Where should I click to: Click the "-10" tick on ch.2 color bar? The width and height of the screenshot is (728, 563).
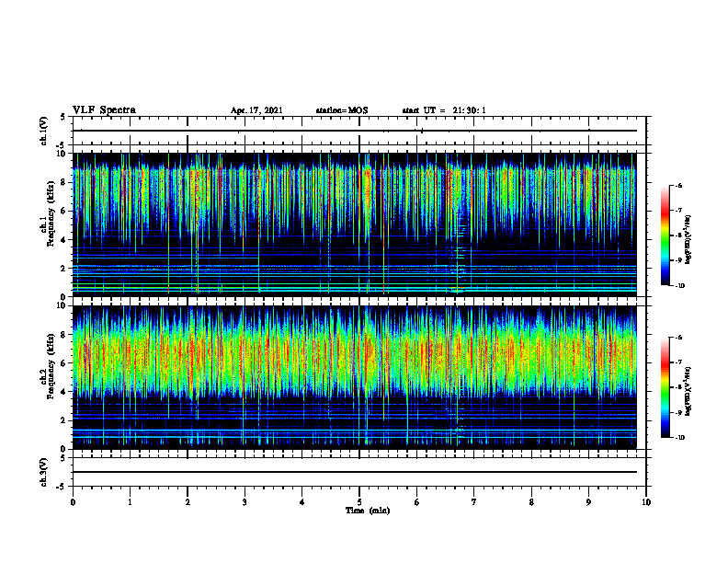click(679, 437)
